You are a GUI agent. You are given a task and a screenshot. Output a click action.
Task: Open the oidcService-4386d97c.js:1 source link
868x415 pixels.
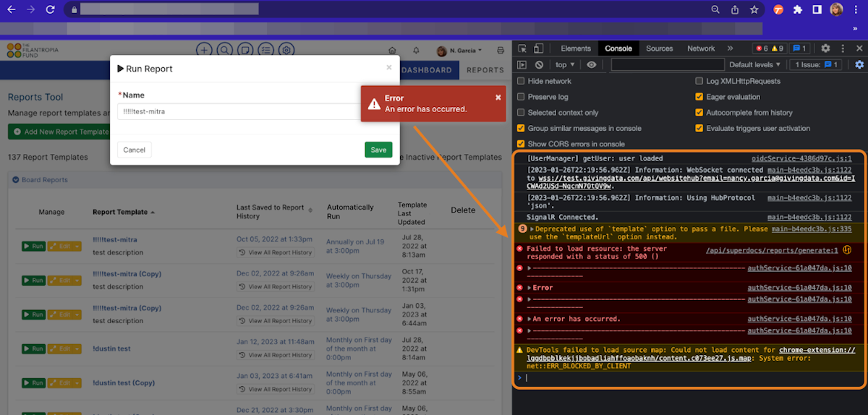click(x=801, y=158)
